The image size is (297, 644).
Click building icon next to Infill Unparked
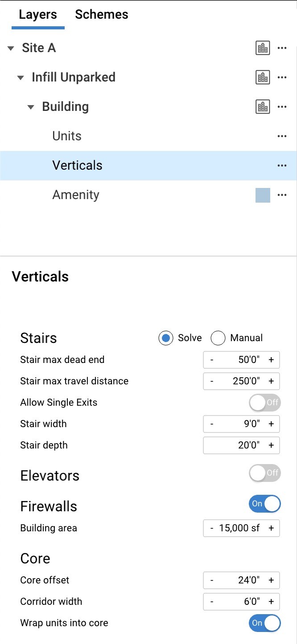click(x=263, y=77)
